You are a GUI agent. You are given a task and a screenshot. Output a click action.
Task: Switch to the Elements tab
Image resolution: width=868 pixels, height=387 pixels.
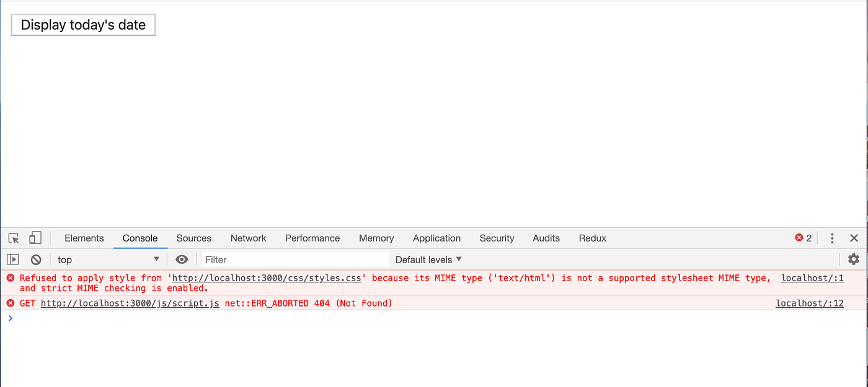click(84, 238)
